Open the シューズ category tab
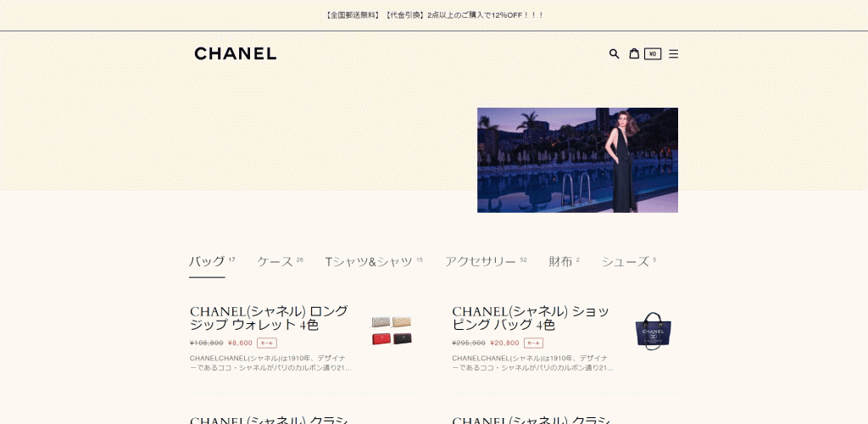 click(625, 261)
